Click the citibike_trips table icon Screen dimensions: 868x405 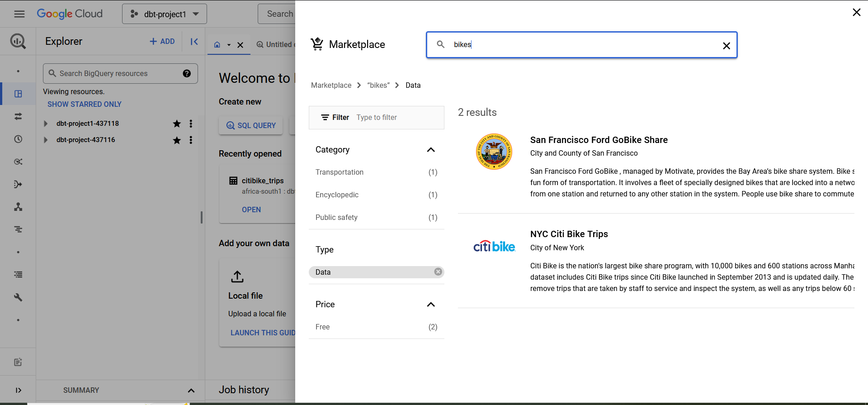[233, 181]
